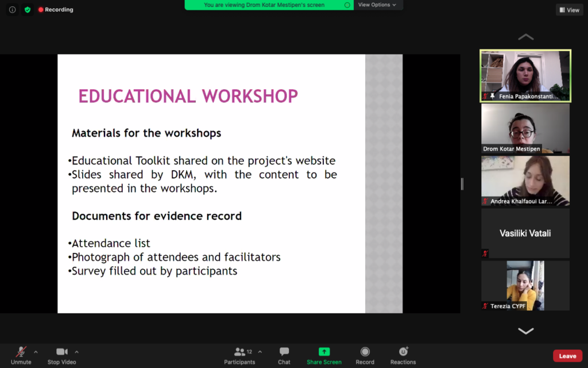Click the 'Photograph of attendees and facilitators' bullet
Image resolution: width=588 pixels, height=368 pixels.
point(175,257)
